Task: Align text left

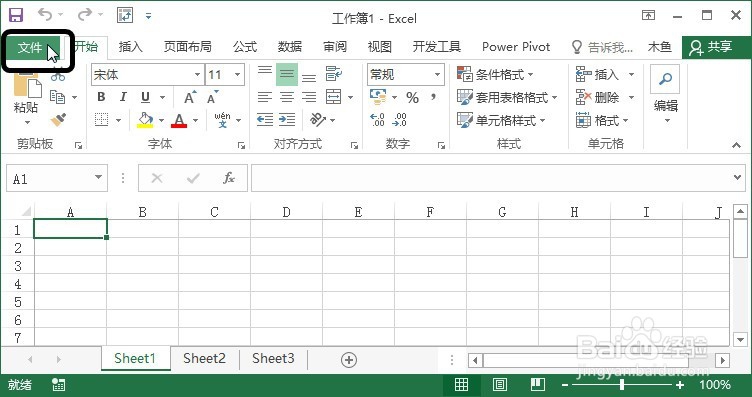Action: coord(265,97)
